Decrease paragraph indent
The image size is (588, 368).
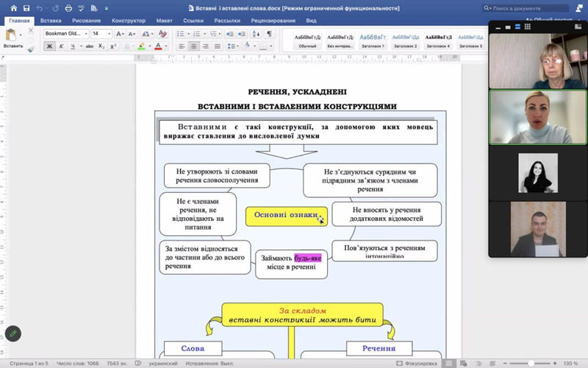pos(229,34)
